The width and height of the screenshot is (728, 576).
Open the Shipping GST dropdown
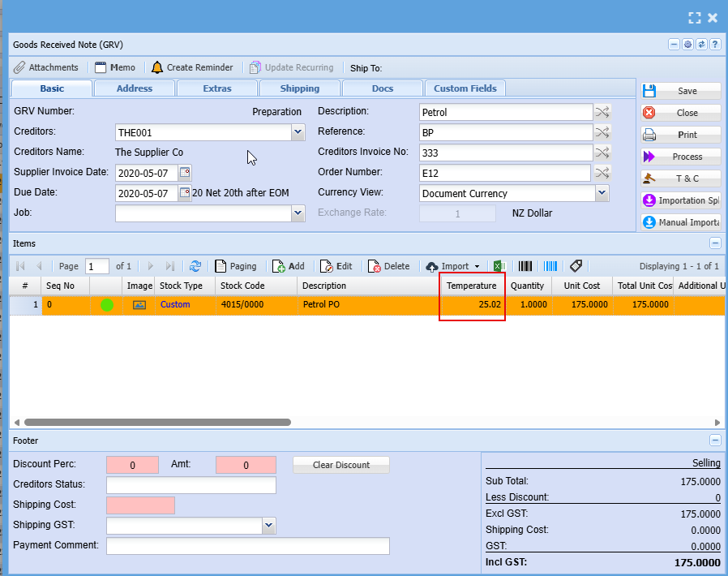coord(269,526)
